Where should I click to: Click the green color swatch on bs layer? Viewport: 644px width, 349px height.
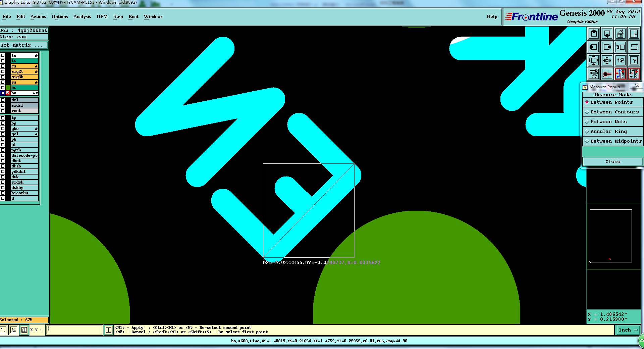8,88
